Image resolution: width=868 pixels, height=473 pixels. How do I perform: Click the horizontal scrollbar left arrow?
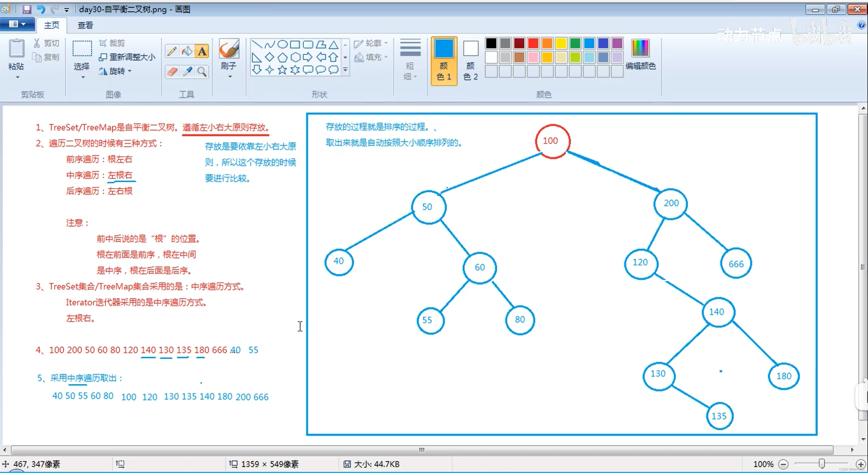4,450
